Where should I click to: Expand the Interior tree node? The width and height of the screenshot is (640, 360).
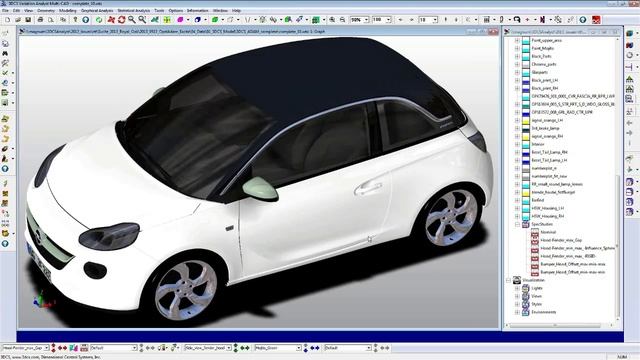pyautogui.click(x=517, y=144)
